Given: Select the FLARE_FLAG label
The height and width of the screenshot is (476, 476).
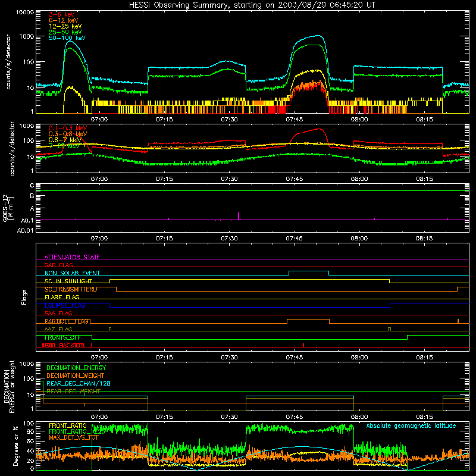Looking at the screenshot, I should click(x=62, y=297).
